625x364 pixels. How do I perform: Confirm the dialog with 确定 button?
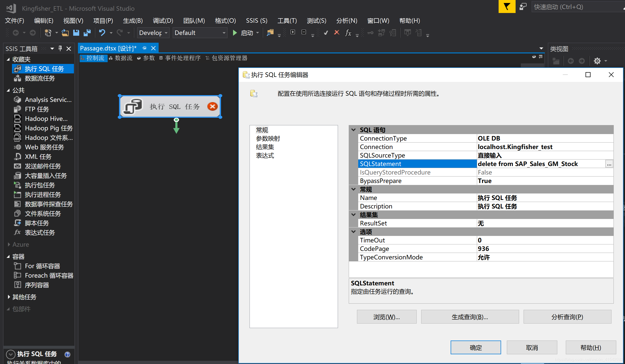pyautogui.click(x=475, y=348)
